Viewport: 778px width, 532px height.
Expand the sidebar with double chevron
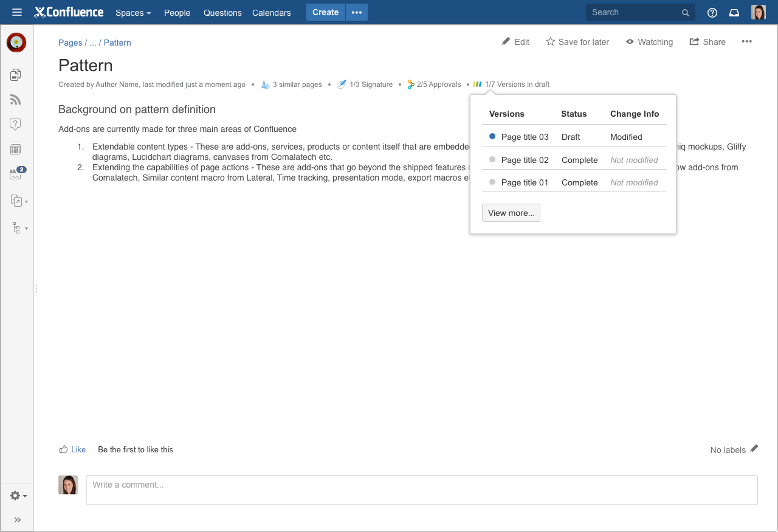click(18, 520)
